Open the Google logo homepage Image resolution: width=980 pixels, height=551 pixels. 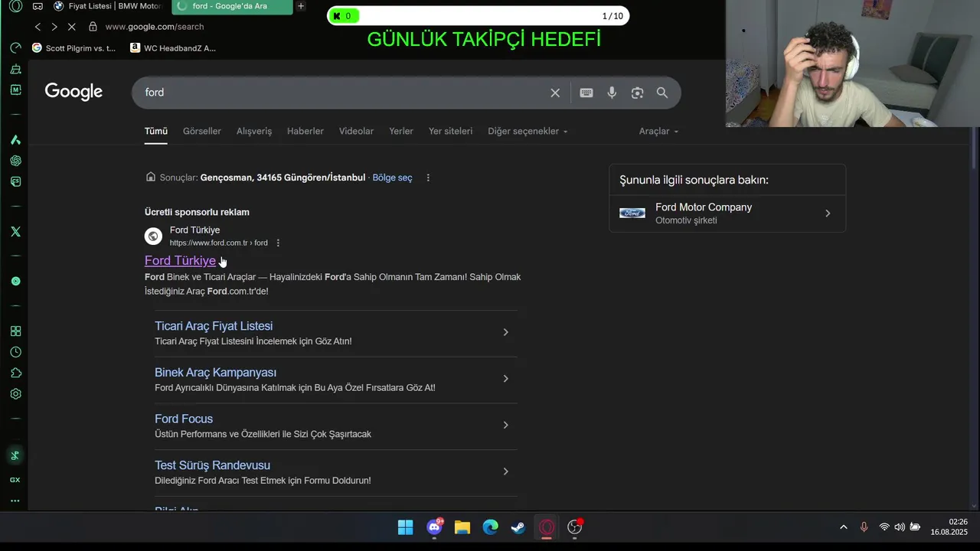(x=73, y=92)
